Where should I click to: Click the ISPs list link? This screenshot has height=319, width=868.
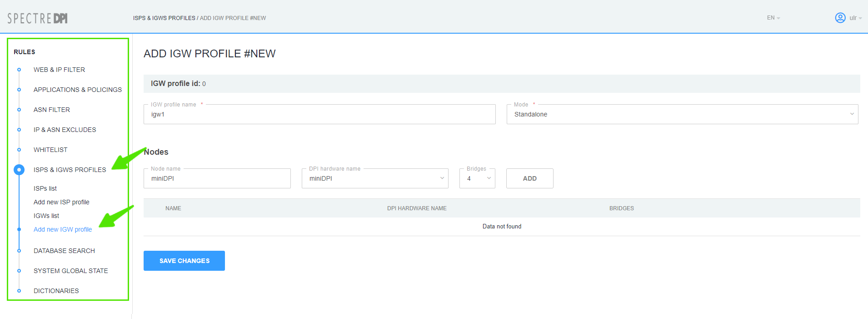click(45, 188)
